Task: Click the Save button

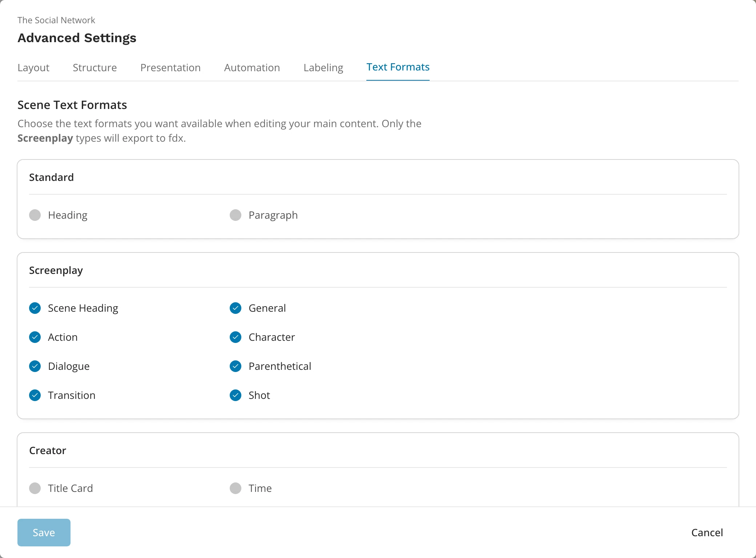Action: (44, 533)
